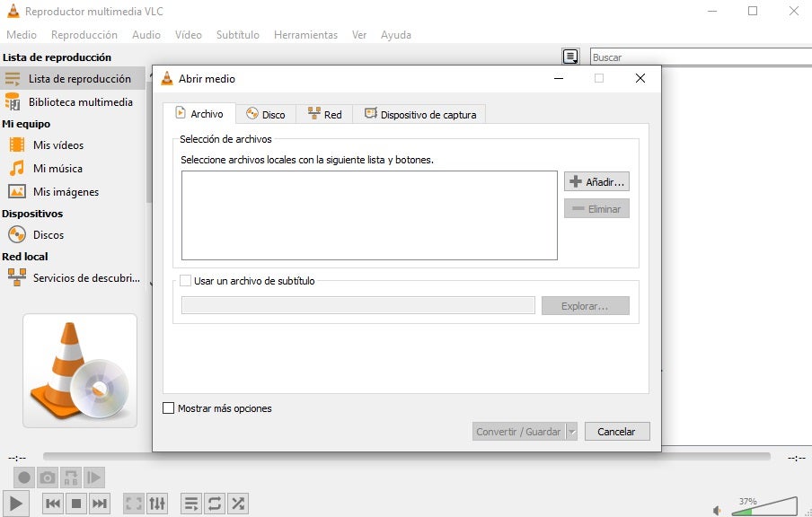Screen dimensions: 812x517
Task: Click the Añadir button
Action: pyautogui.click(x=596, y=180)
